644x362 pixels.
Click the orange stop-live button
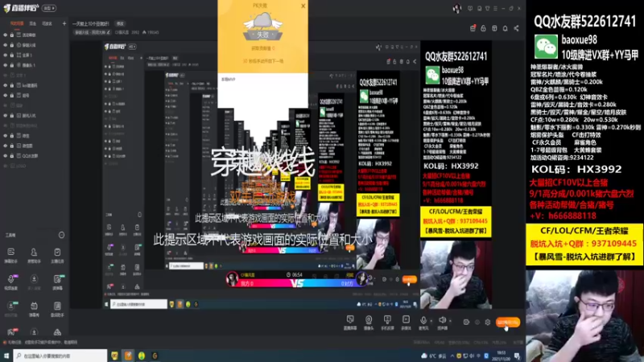tap(508, 323)
